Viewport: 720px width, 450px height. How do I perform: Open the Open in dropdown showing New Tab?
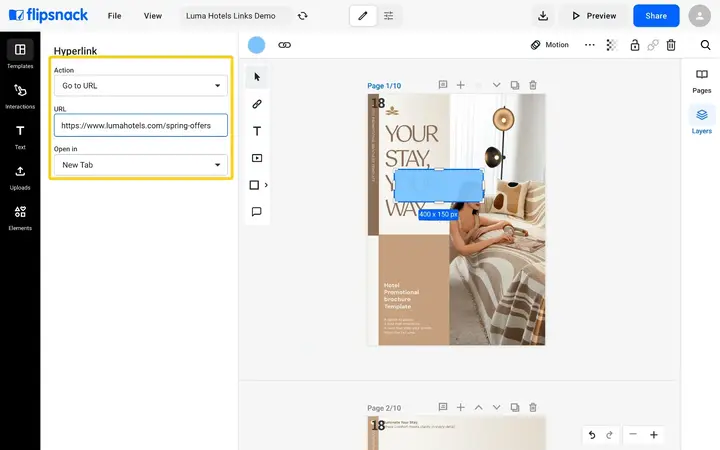pos(141,165)
